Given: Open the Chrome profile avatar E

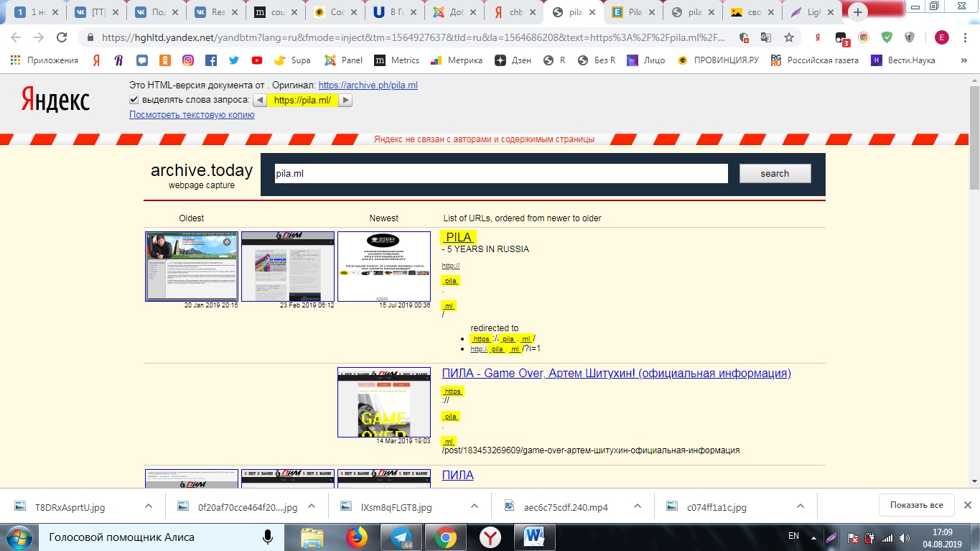Looking at the screenshot, I should [941, 37].
